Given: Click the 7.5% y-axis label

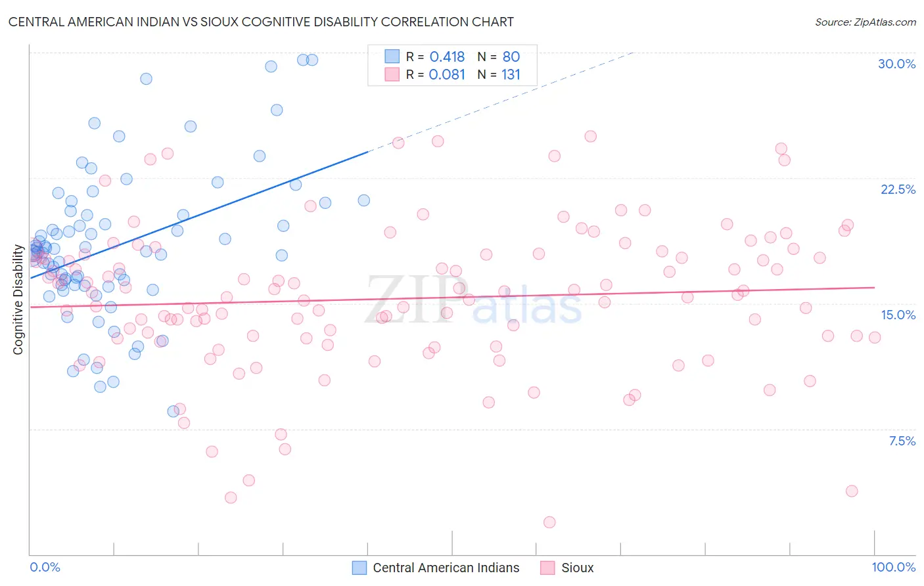Looking at the screenshot, I should [x=902, y=441].
